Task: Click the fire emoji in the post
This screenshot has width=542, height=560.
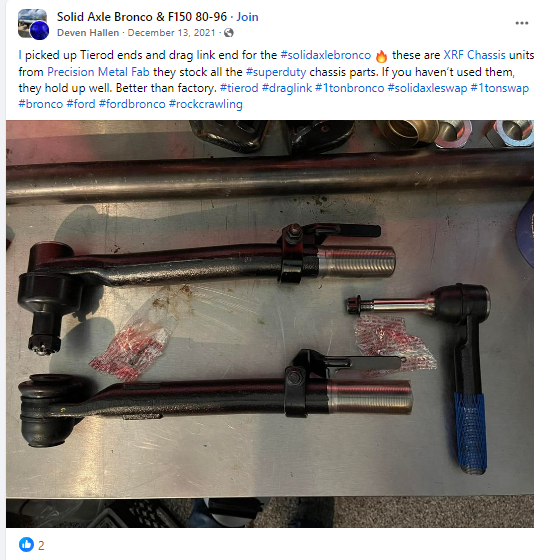Action: pos(381,56)
